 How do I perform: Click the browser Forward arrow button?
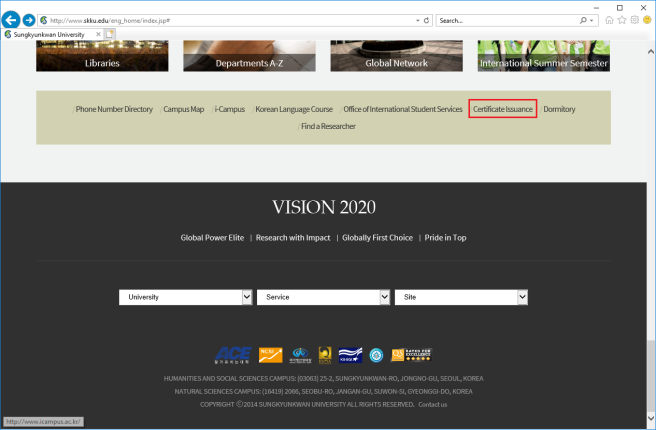click(29, 20)
